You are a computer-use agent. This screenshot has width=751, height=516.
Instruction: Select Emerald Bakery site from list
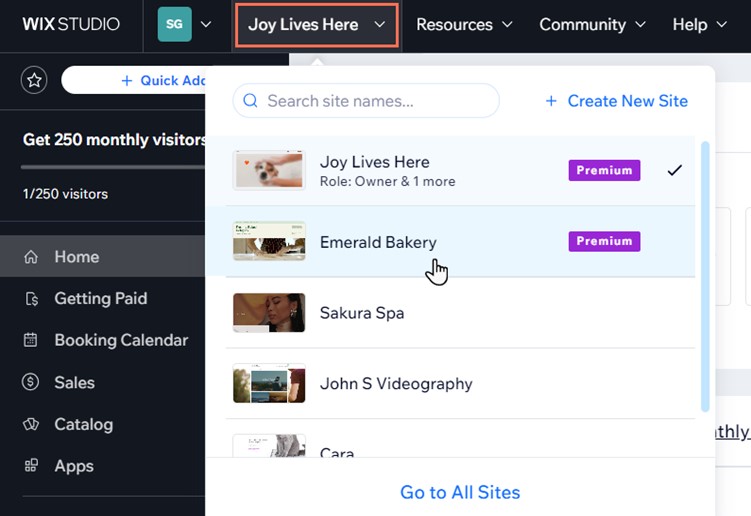pyautogui.click(x=378, y=242)
